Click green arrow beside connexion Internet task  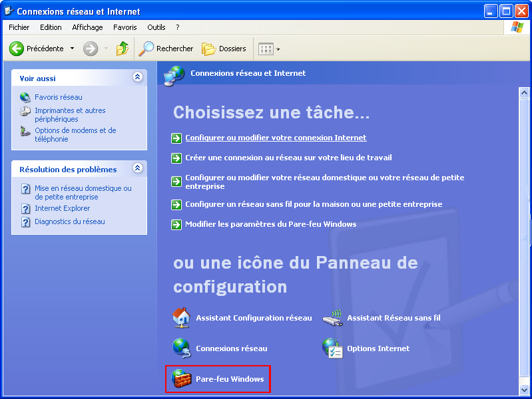point(176,138)
